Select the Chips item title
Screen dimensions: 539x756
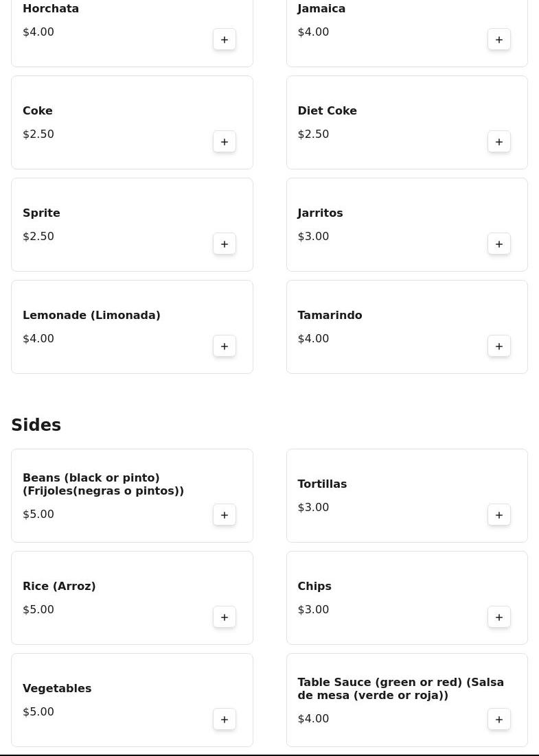point(314,587)
